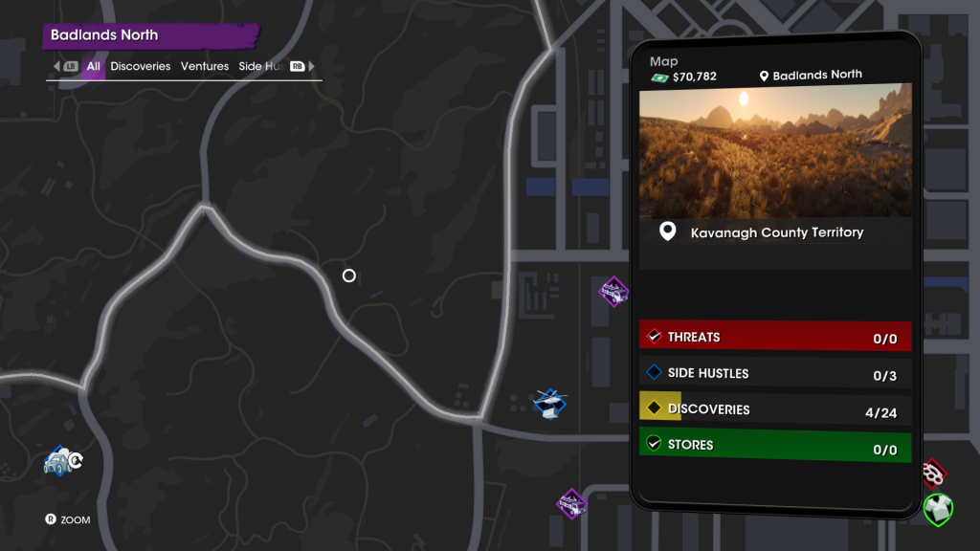The width and height of the screenshot is (980, 551).
Task: Open the Ventures tab
Action: click(205, 66)
